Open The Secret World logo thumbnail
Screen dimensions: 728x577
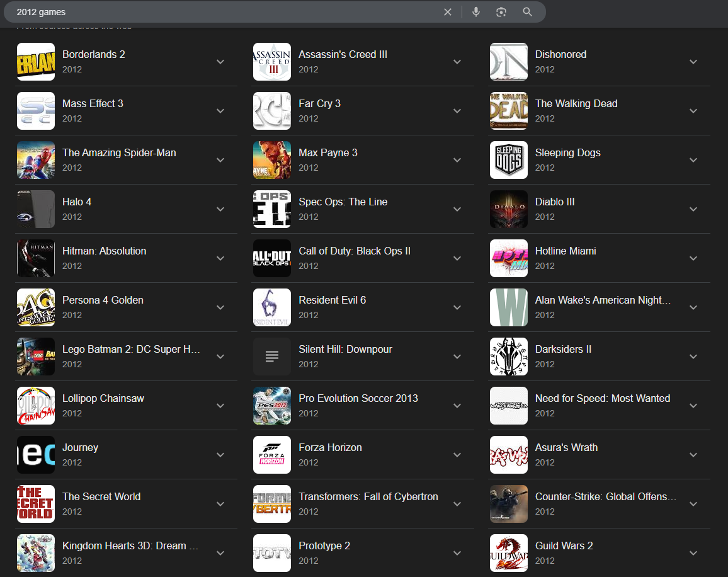[x=36, y=504]
